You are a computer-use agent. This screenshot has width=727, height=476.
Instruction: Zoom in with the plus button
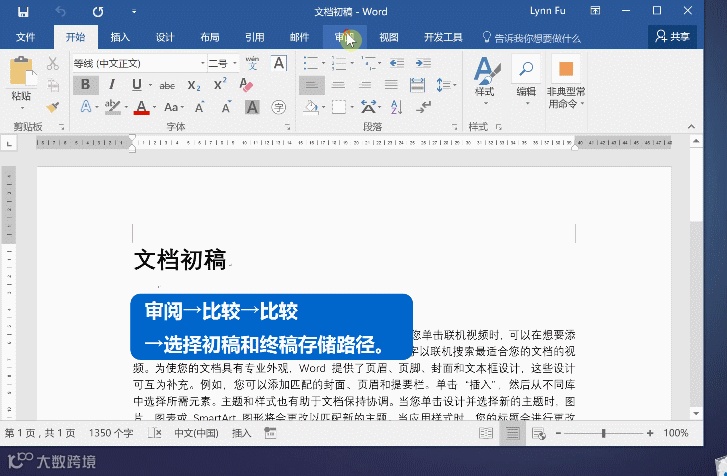coord(650,433)
